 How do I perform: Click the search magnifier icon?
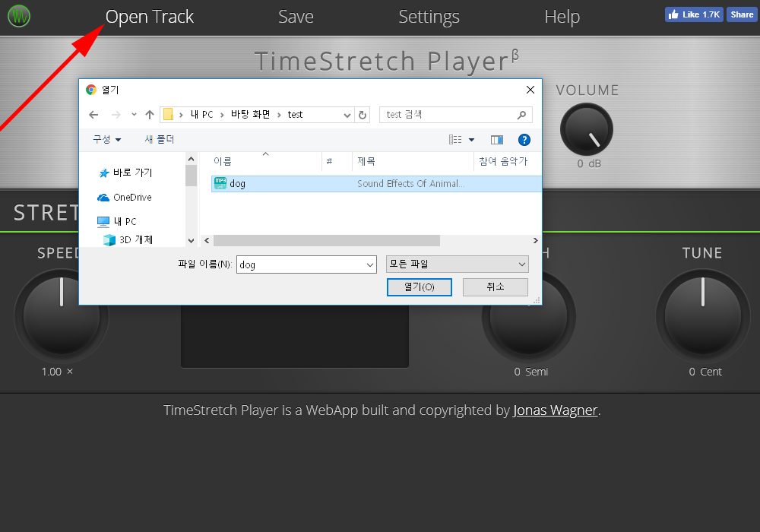pyautogui.click(x=521, y=115)
